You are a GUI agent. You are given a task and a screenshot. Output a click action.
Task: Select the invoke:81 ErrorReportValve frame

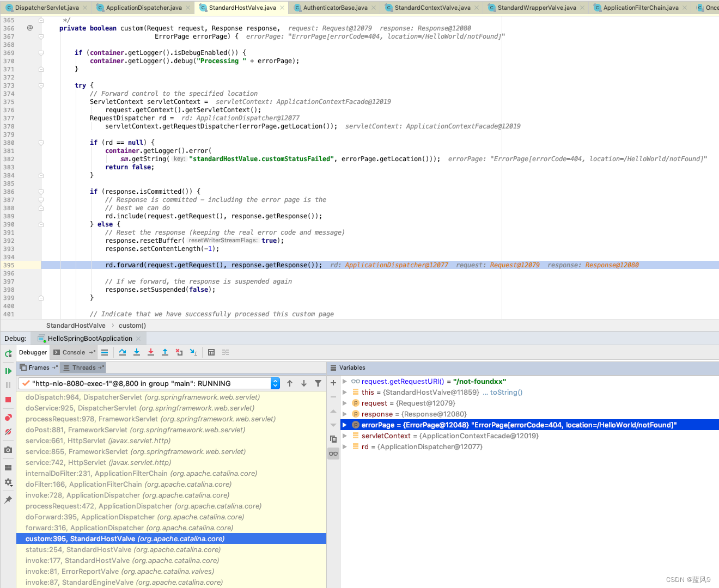(x=171, y=571)
